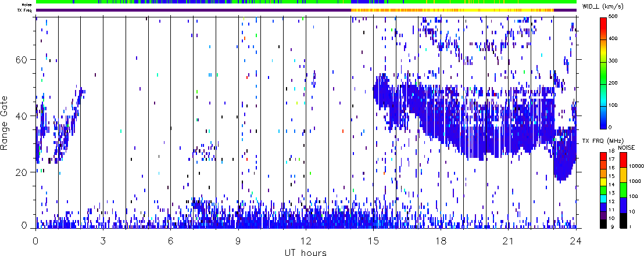This screenshot has width=644, height=256.
Task: Click the "11" label on TX FRQ scale
Action: click(x=611, y=210)
